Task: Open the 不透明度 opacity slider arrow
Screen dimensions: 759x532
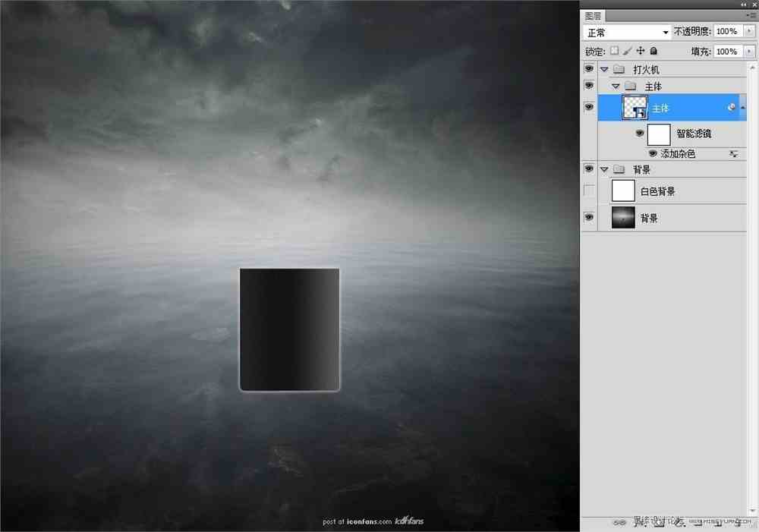Action: pos(750,31)
